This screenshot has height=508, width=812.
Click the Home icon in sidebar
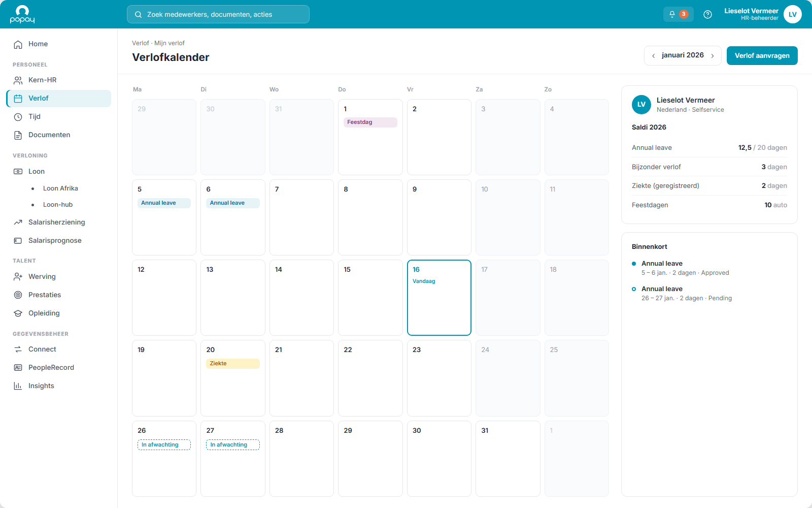[18, 44]
